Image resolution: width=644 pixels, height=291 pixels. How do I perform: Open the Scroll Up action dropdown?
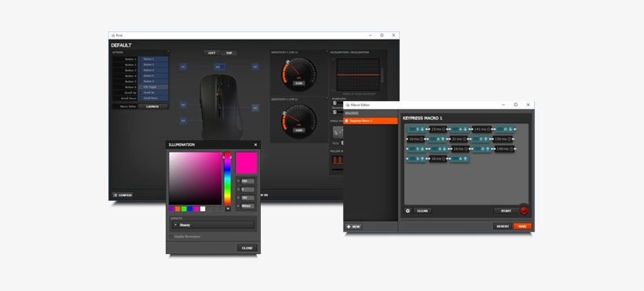pos(153,93)
